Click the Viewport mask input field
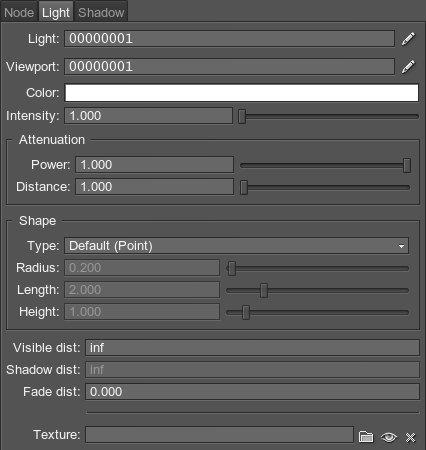 230,67
